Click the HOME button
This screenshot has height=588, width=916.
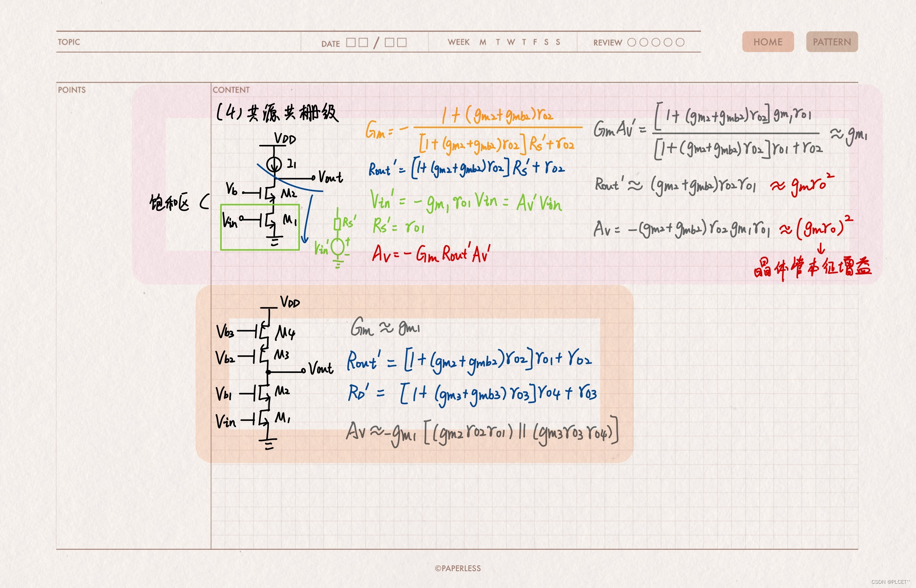tap(768, 42)
